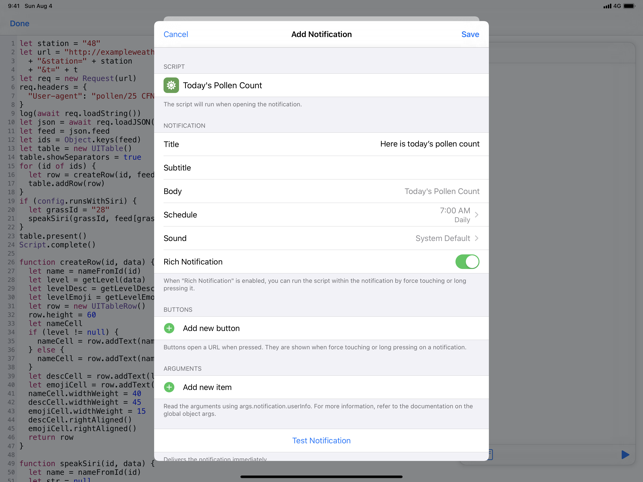Tap the 7:00 AM Daily schedule value
The image size is (643, 482).
(454, 215)
